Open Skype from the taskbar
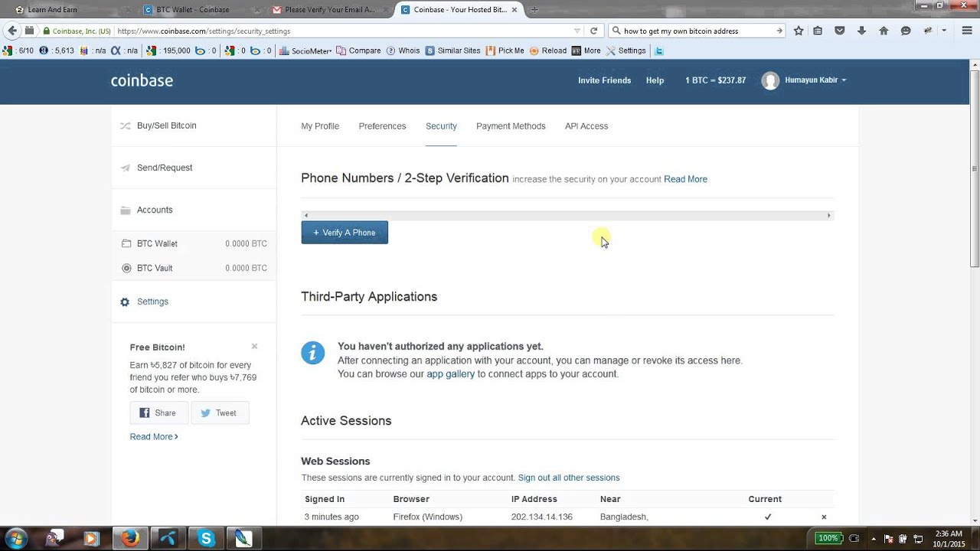 coord(206,539)
